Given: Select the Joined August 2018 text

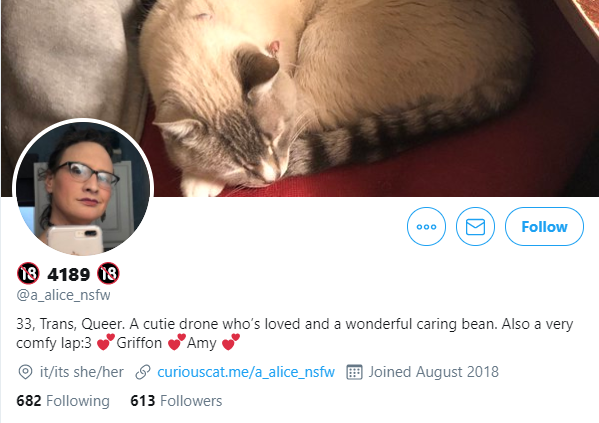Looking at the screenshot, I should click(x=434, y=372).
